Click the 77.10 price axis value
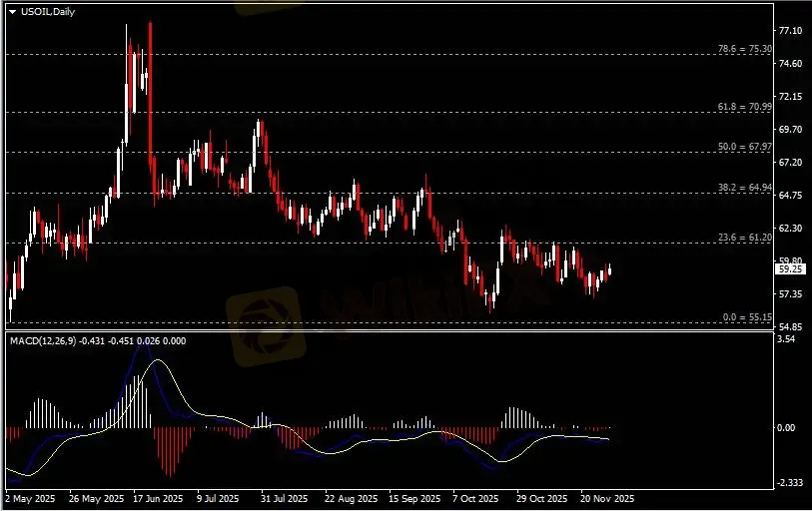 coord(790,31)
